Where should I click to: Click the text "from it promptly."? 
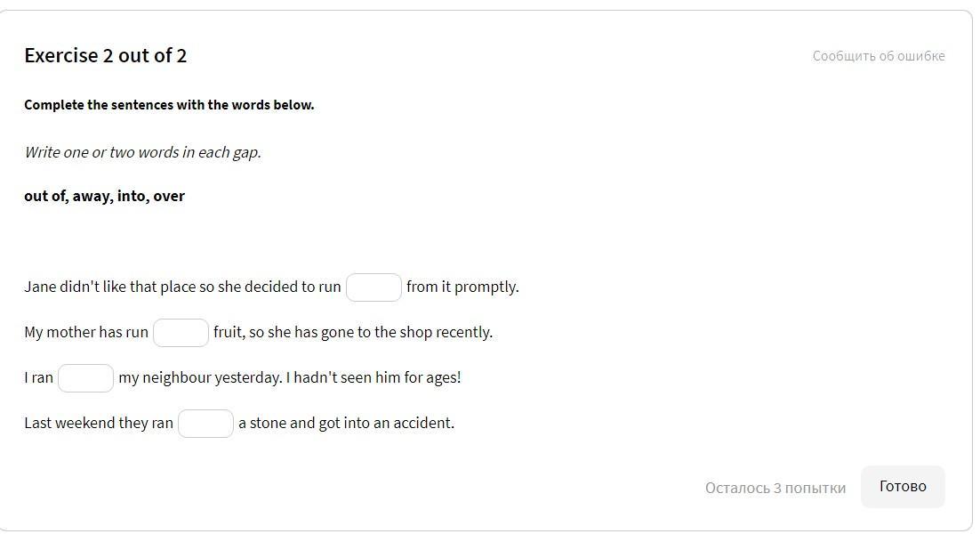pos(462,287)
